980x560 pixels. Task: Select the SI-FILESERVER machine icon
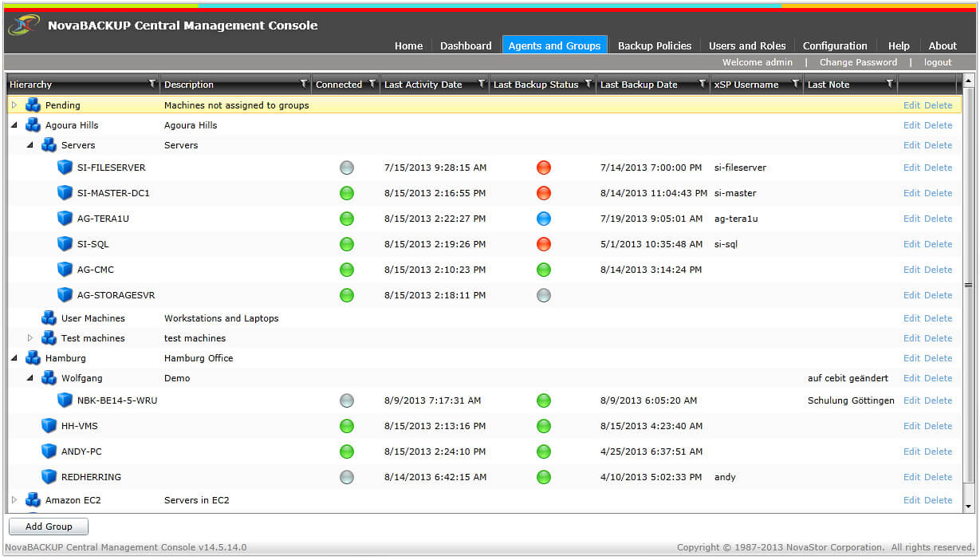pos(65,168)
